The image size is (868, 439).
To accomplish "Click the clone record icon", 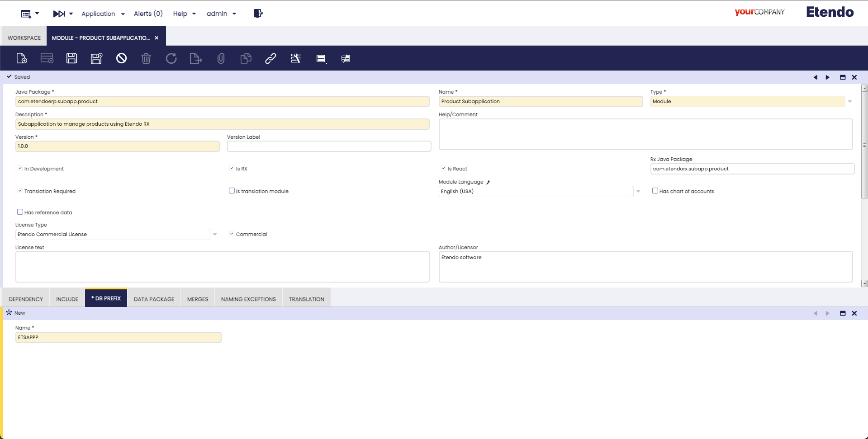I will point(246,58).
